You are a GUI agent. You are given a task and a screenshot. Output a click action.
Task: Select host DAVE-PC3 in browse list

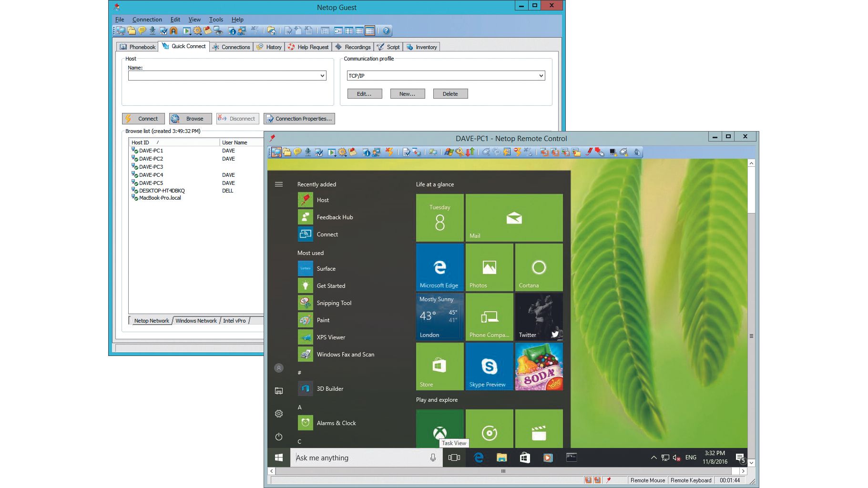[151, 167]
